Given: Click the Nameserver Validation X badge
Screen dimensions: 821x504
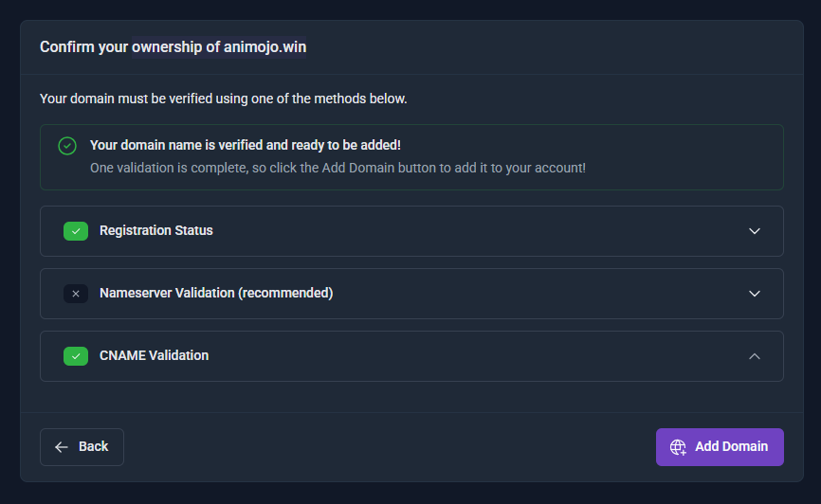Looking at the screenshot, I should (x=76, y=294).
